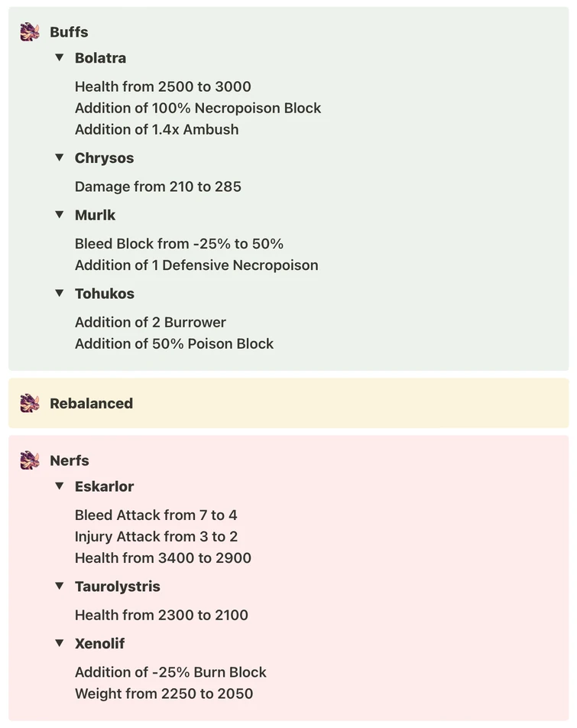Click the Buffs heading text
The height and width of the screenshot is (728, 577).
pos(69,32)
